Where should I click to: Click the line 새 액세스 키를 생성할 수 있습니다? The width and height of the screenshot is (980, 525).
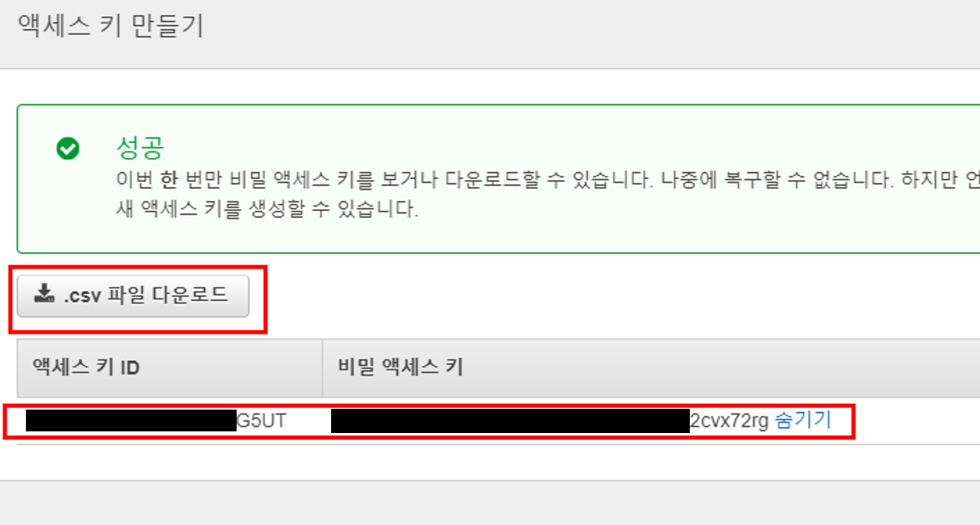click(x=267, y=209)
